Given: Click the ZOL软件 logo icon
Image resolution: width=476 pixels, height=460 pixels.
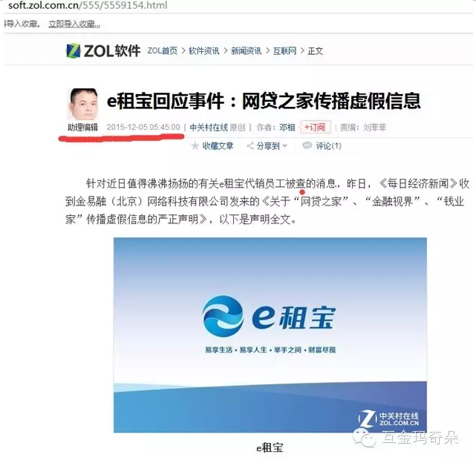Looking at the screenshot, I should click(74, 50).
